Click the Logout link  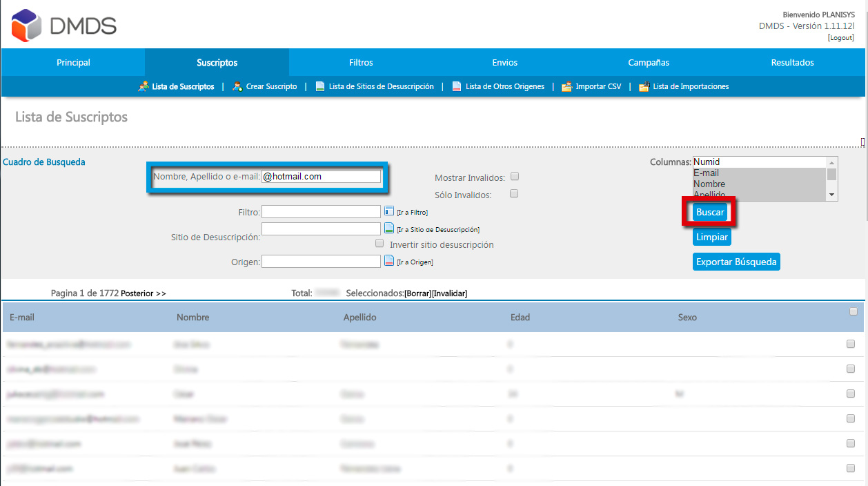coord(841,38)
